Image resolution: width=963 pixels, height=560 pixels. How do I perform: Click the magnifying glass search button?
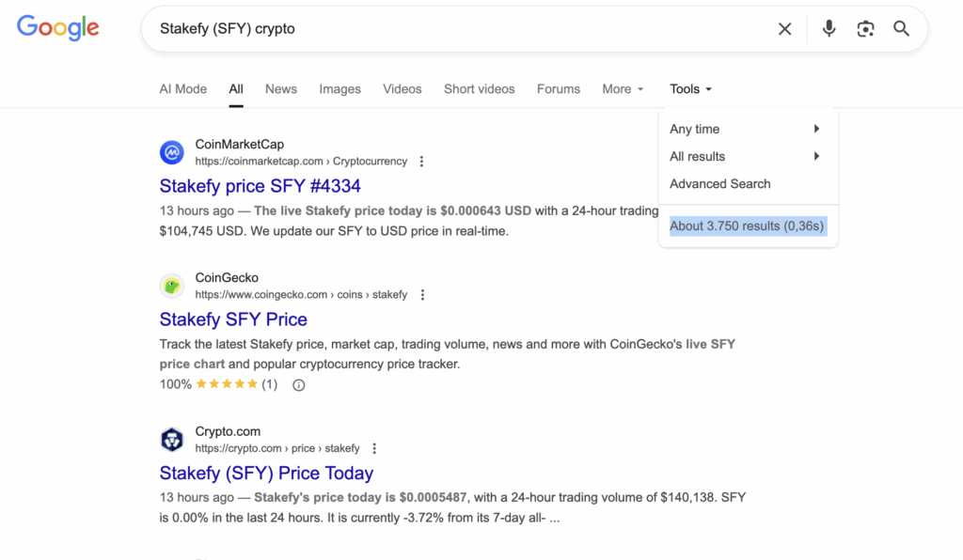(x=901, y=29)
